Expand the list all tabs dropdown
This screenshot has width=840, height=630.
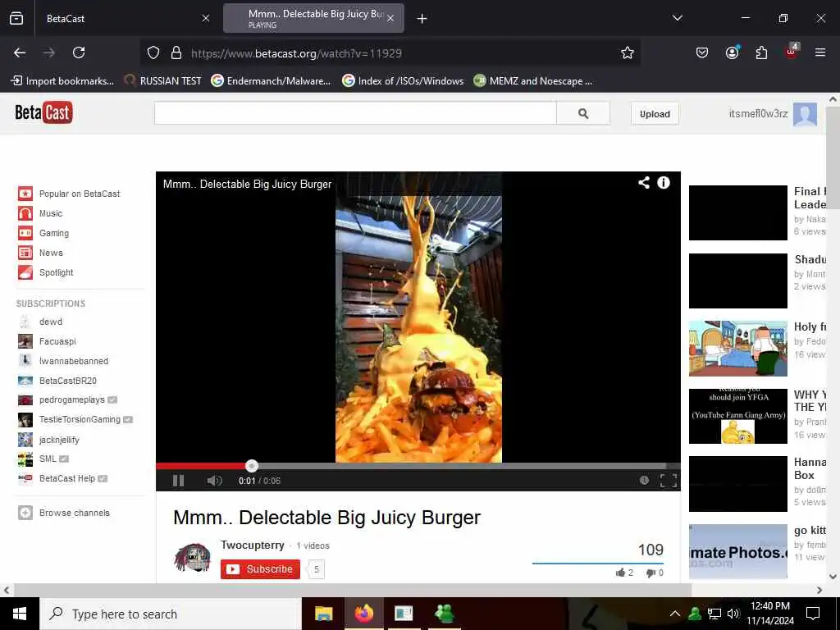[x=677, y=18]
